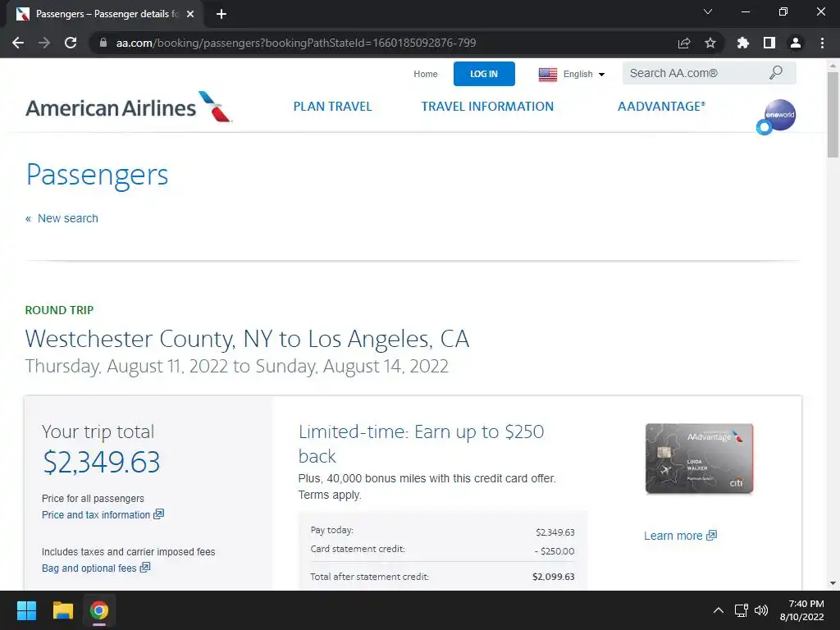
Task: Open the Chrome profile avatar
Action: tap(795, 43)
